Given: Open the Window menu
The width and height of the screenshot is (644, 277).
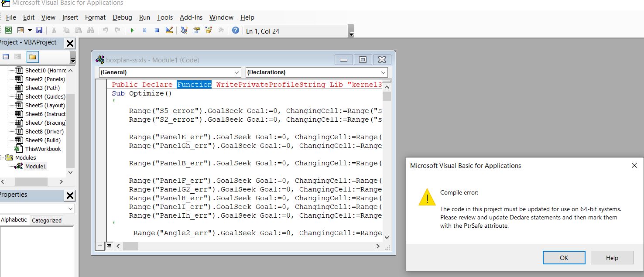Looking at the screenshot, I should [x=221, y=17].
